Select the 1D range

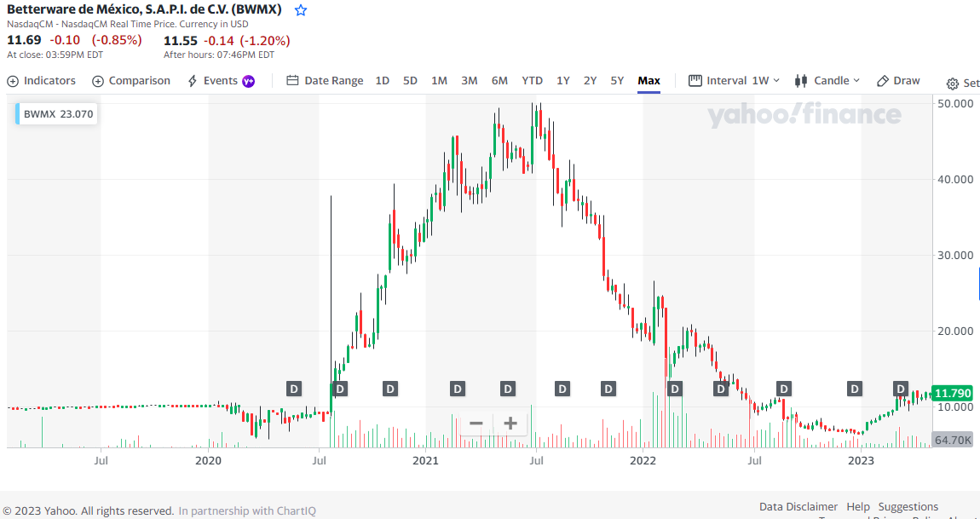383,81
